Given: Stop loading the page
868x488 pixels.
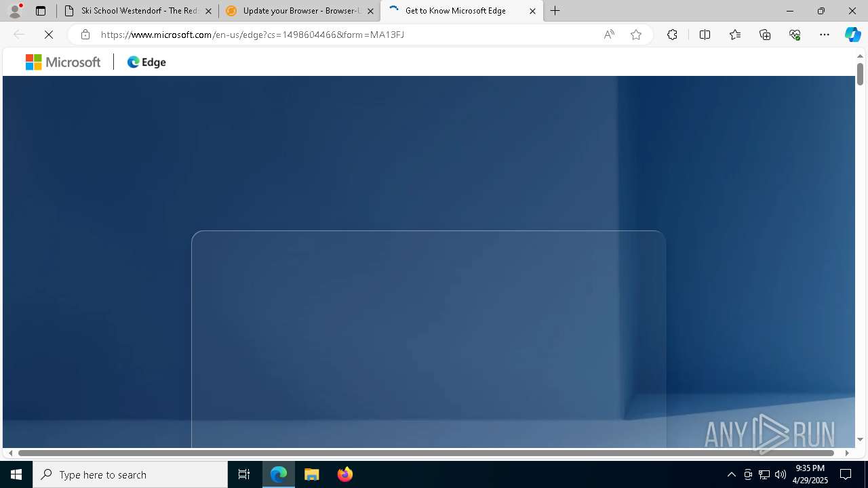Looking at the screenshot, I should (49, 35).
